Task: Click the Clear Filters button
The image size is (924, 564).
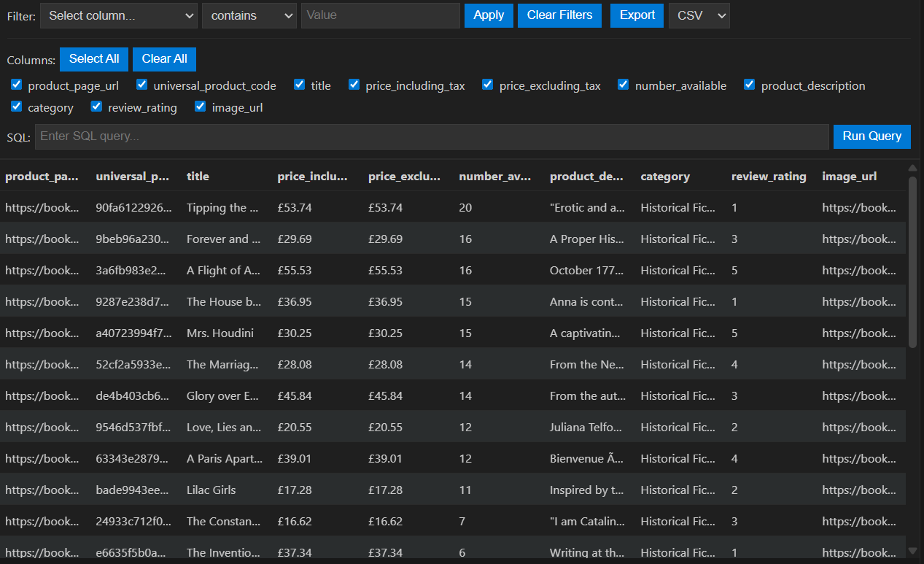Action: click(x=559, y=15)
